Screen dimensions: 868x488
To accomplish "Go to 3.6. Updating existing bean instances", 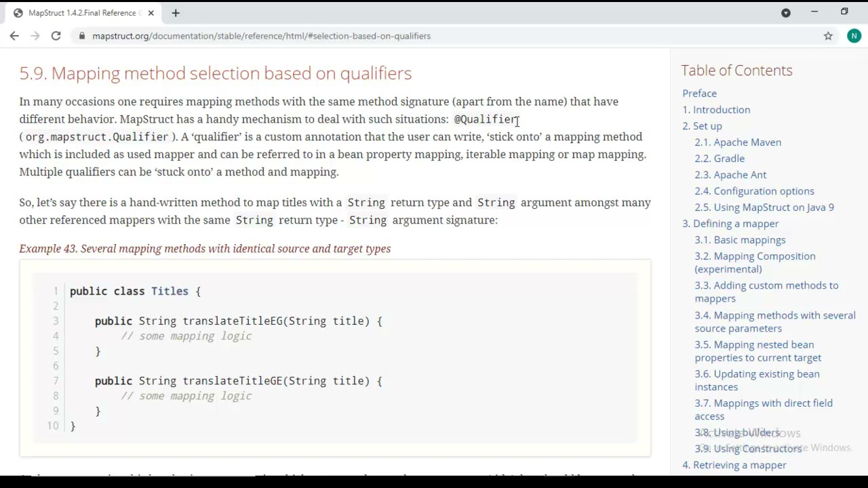I will [757, 380].
